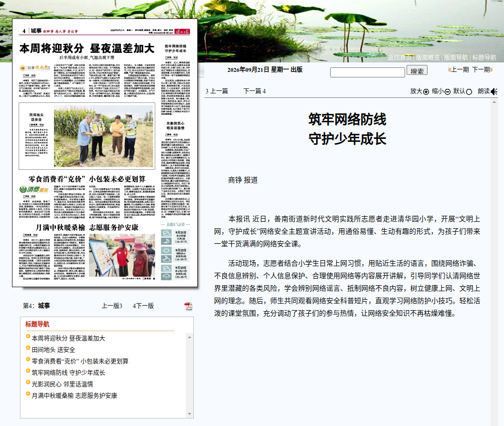This screenshot has height=426, width=504.
Task: Reset text size with the 默认 circle icon
Action: pos(469,92)
